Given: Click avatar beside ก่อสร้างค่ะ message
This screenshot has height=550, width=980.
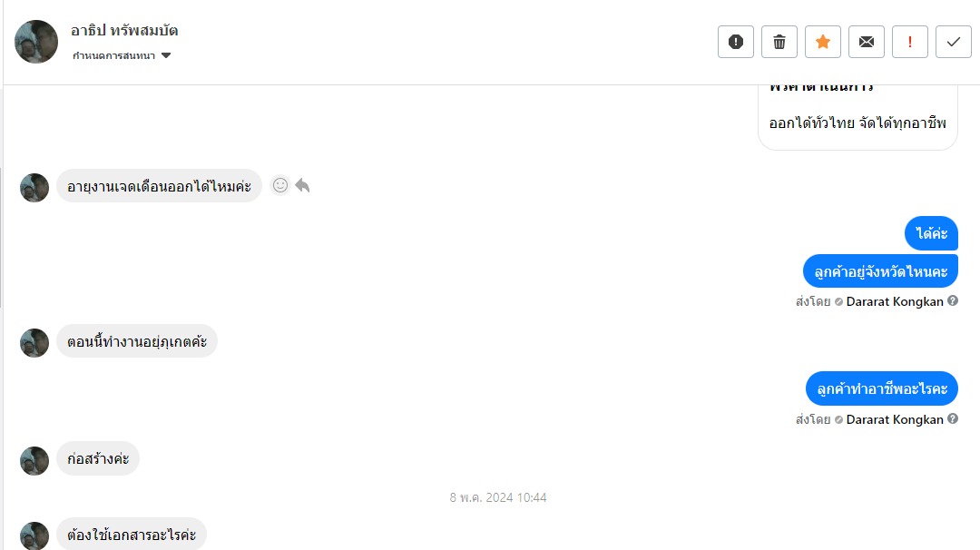Looking at the screenshot, I should [x=34, y=460].
